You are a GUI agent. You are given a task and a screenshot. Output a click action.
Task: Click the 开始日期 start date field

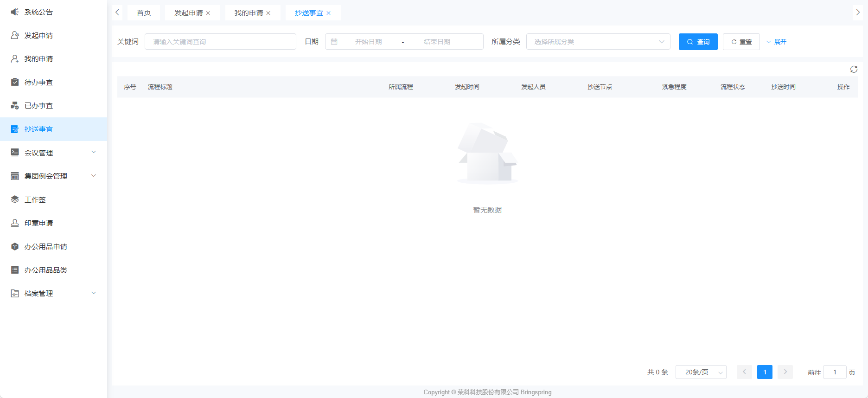click(x=368, y=42)
